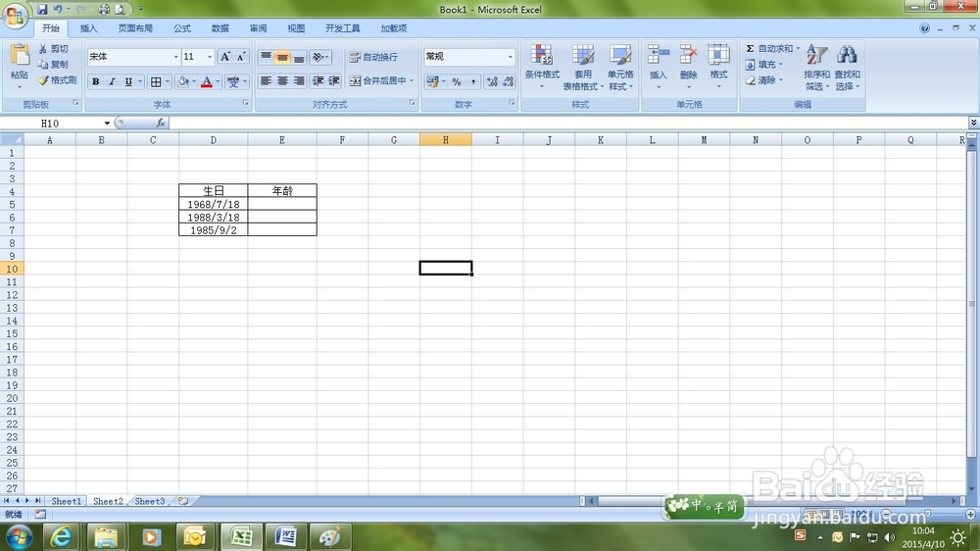
Task: Switch to the Data (数据) tab
Action: click(220, 28)
